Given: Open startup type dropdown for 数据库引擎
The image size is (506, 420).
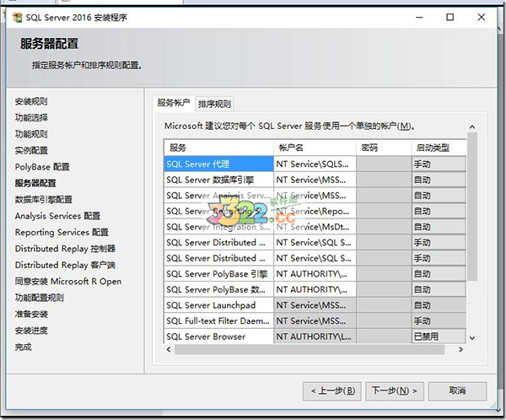Looking at the screenshot, I should tap(439, 180).
